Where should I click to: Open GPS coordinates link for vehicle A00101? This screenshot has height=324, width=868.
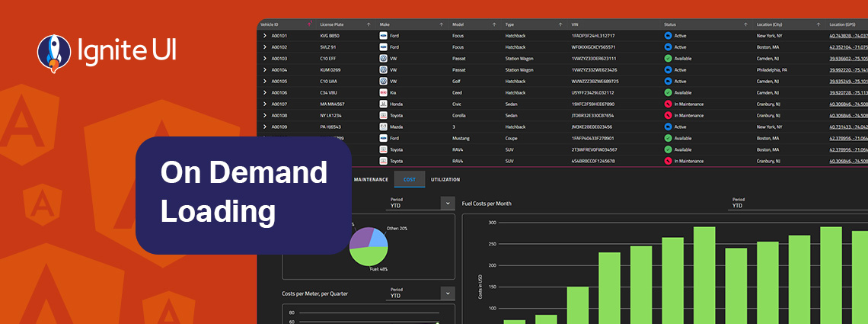pyautogui.click(x=847, y=36)
